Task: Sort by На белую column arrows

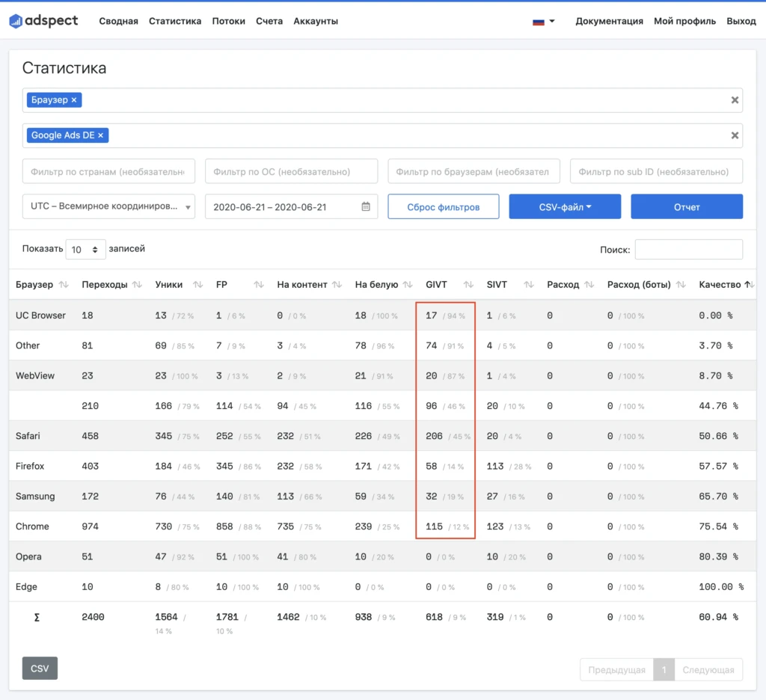Action: pos(408,284)
